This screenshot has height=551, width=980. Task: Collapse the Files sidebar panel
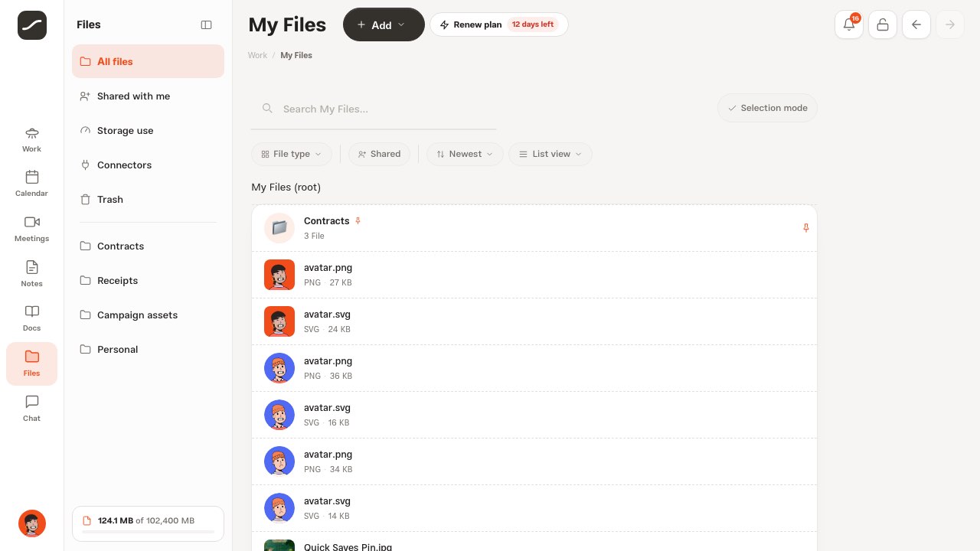[x=206, y=24]
